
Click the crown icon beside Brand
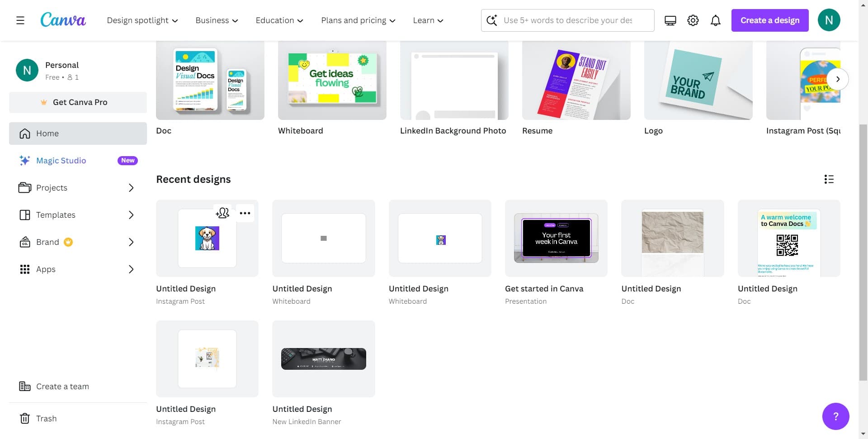(x=68, y=242)
